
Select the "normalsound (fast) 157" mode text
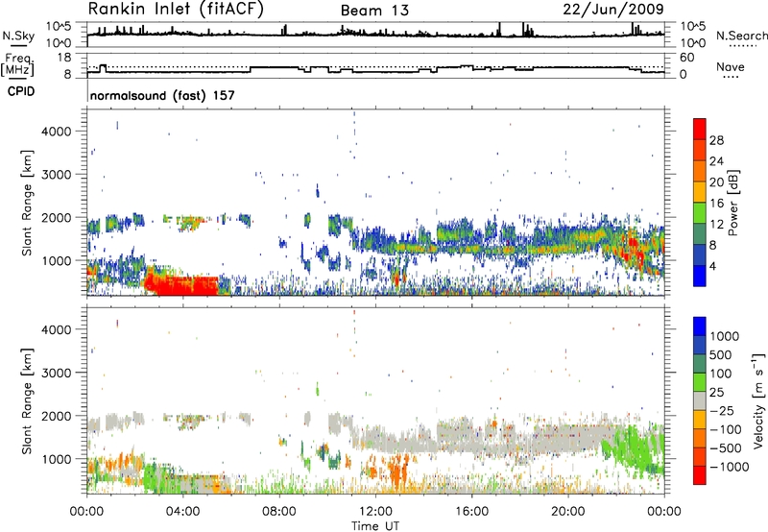[162, 95]
